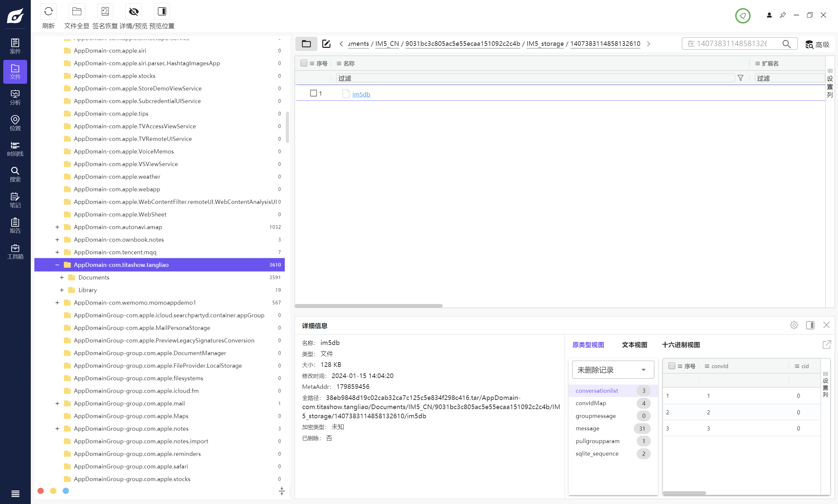
Task: Open the 工具箱 toolbox sidebar section
Action: (15, 251)
